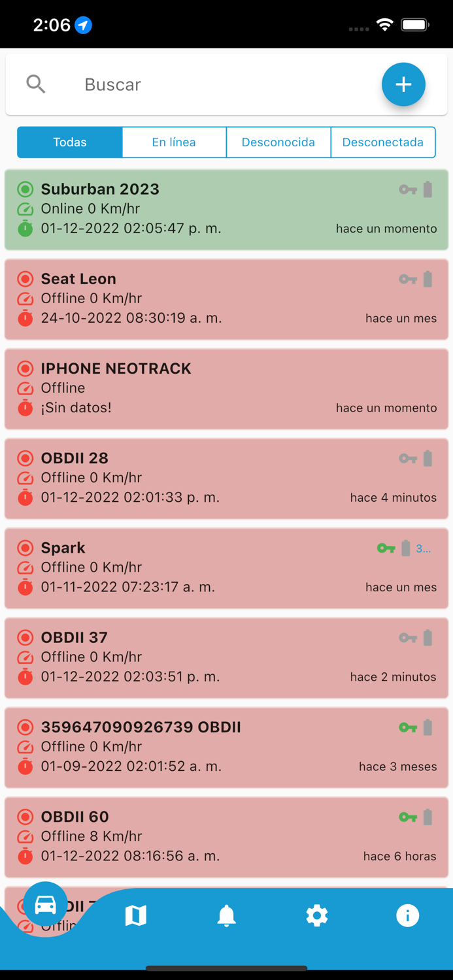Image resolution: width=453 pixels, height=980 pixels.
Task: Tap the green key icon on Spark
Action: pyautogui.click(x=388, y=548)
